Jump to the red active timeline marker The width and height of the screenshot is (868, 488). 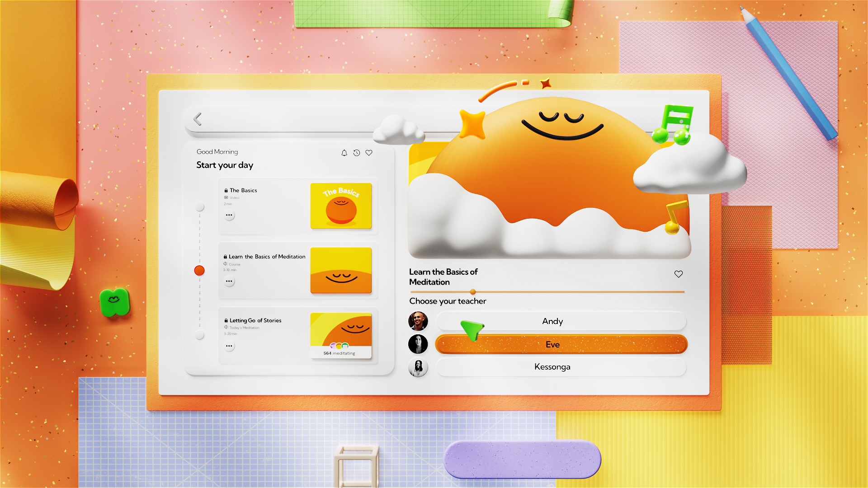(x=199, y=271)
